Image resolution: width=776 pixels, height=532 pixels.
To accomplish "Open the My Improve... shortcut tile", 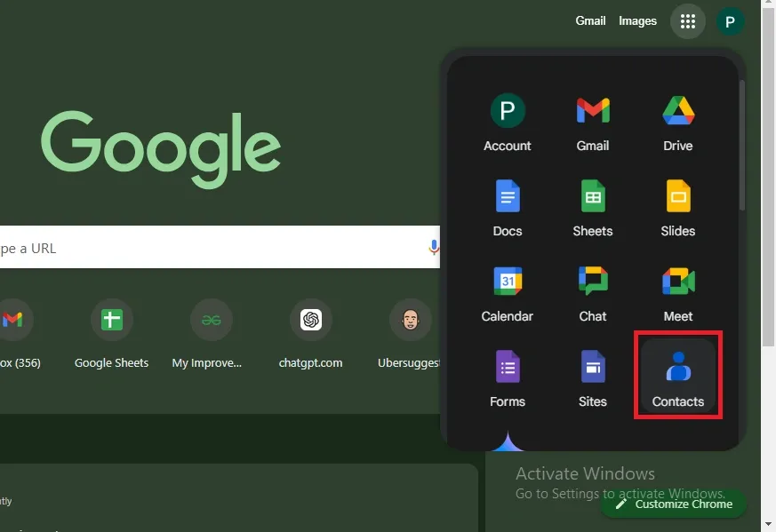I will pos(211,334).
